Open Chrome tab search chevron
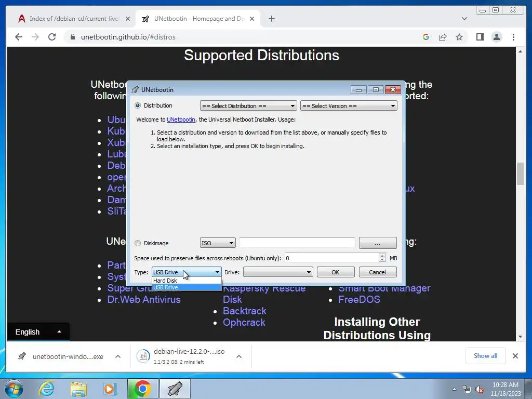Viewport: 532px width, 399px height. 464,19
